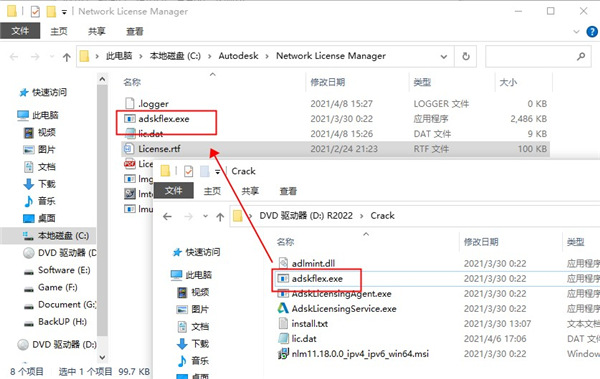The width and height of the screenshot is (600, 379).
Task: Select Software (E:) drive in sidebar
Action: [x=57, y=270]
